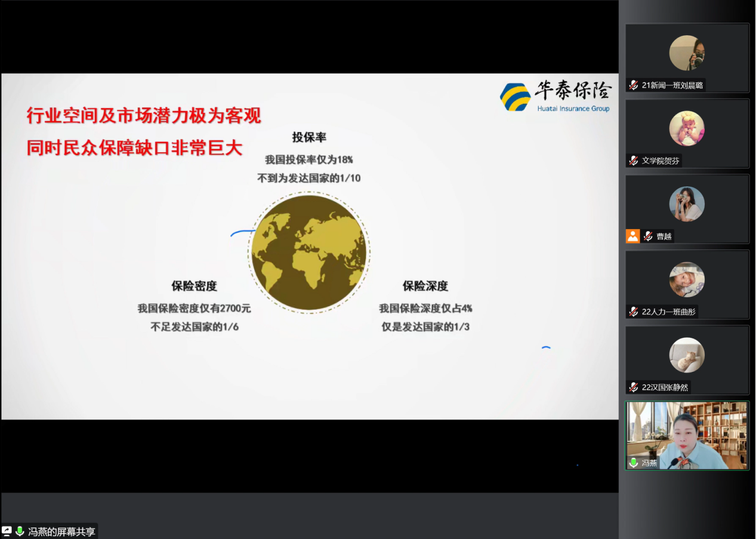756x539 pixels.
Task: Click the screen share icon in bottom-left label
Action: [x=7, y=531]
